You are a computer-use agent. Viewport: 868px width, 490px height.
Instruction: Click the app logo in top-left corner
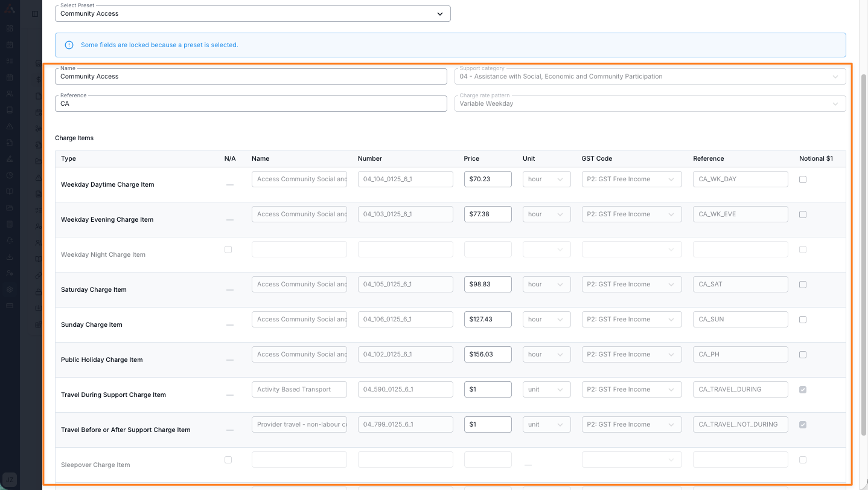10,10
